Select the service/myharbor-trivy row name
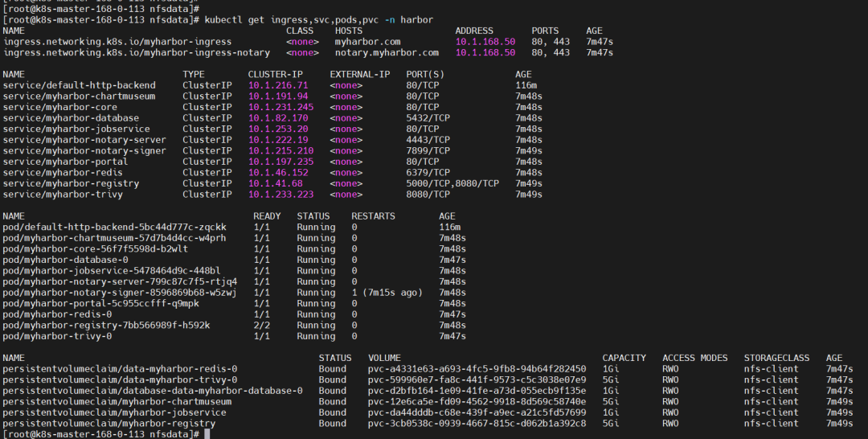This screenshot has height=439, width=868. 63,194
